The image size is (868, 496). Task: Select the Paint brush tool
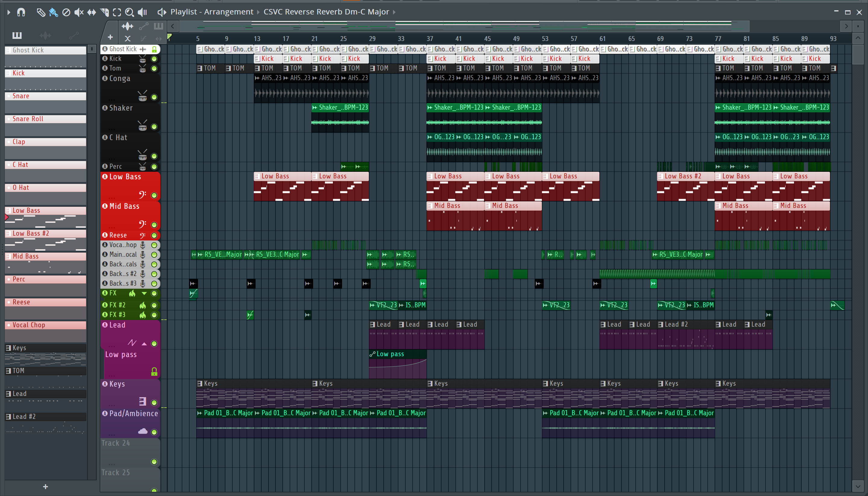(53, 13)
